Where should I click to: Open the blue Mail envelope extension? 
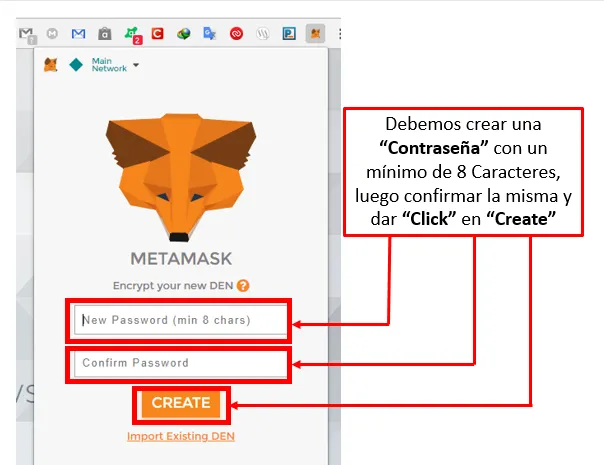(x=78, y=34)
